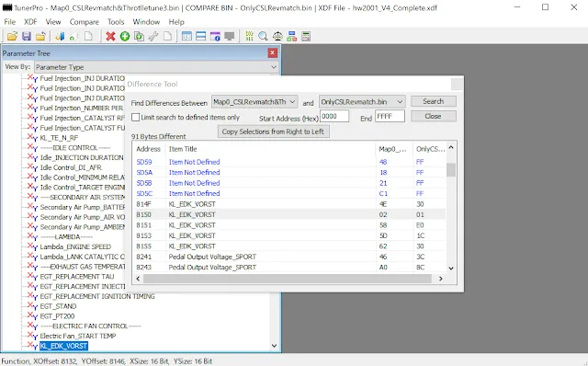The image size is (588, 366).
Task: Select the highlighted KL_EDK_VORST tree item
Action: point(63,346)
